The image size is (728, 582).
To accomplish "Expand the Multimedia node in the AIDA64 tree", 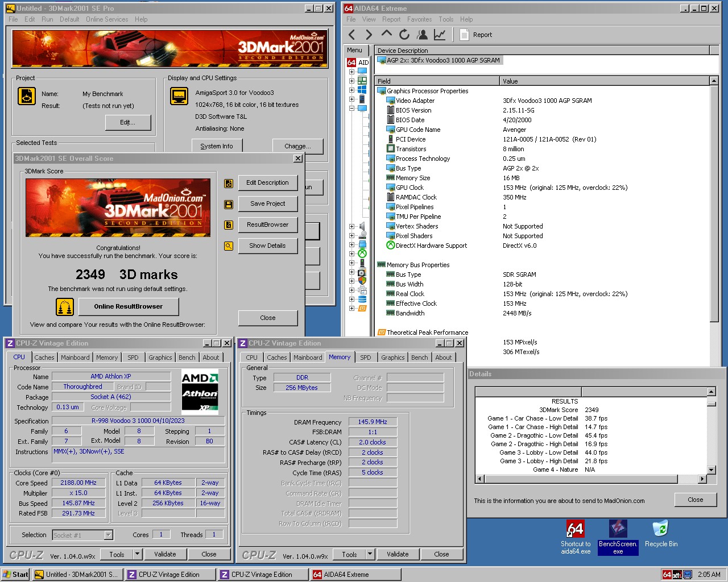I will pyautogui.click(x=351, y=226).
